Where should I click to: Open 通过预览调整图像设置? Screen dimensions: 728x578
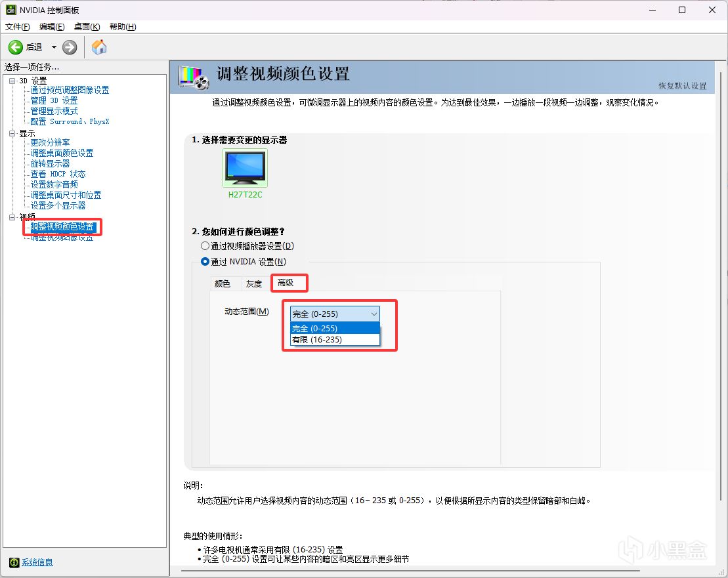[70, 90]
